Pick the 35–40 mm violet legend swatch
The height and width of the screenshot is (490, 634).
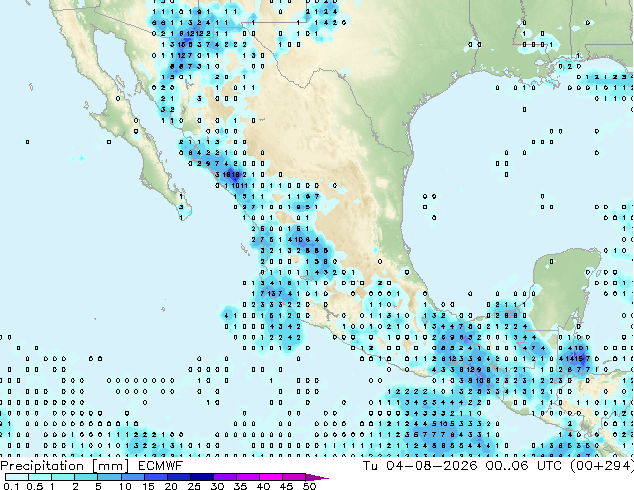pos(247,477)
